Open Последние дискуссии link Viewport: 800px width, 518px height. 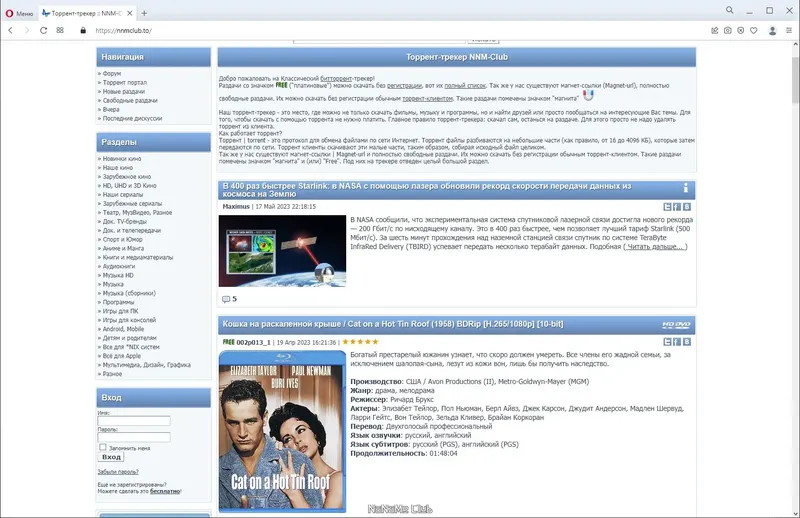pos(132,118)
